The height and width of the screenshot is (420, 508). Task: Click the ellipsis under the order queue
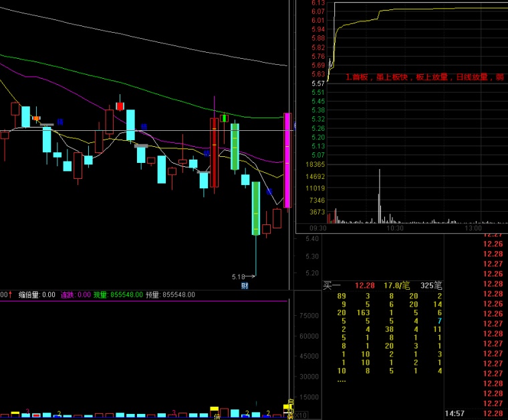pos(342,381)
